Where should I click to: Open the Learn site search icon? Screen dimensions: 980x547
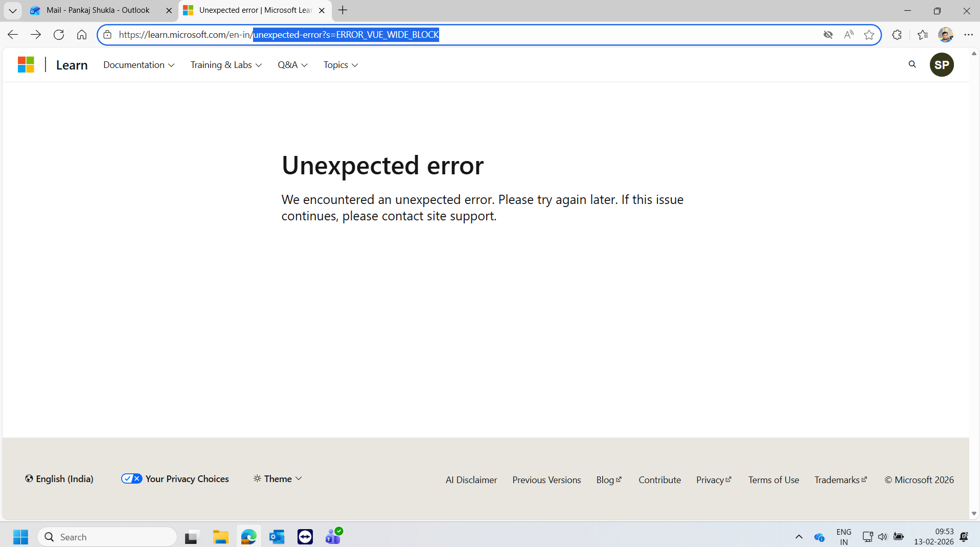tap(912, 64)
